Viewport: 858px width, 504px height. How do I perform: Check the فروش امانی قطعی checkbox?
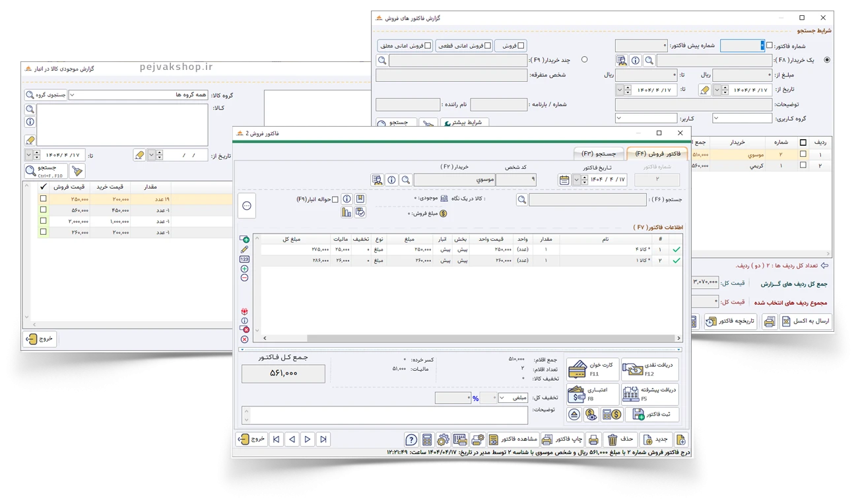[480, 46]
